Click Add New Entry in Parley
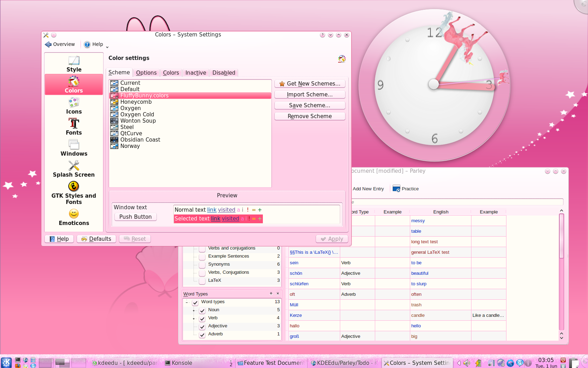The width and height of the screenshot is (588, 368). point(368,189)
